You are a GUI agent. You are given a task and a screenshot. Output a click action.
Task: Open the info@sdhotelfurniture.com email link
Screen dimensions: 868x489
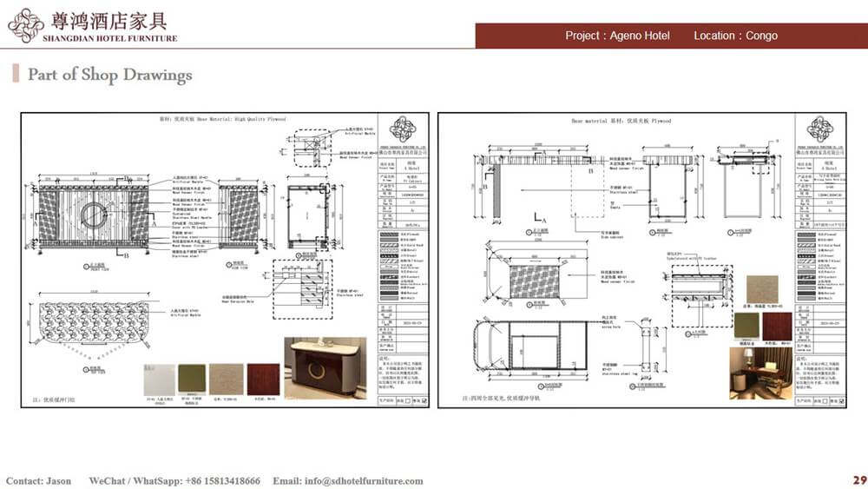(348, 480)
